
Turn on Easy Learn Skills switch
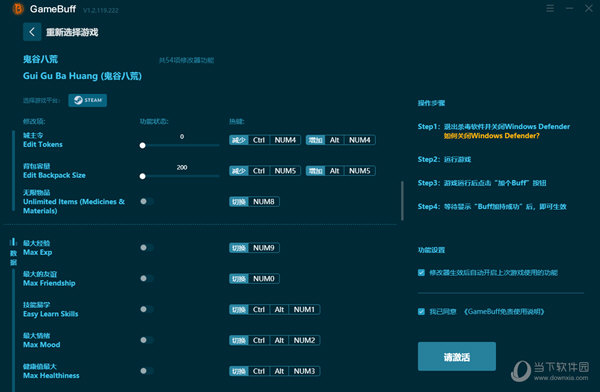147,309
